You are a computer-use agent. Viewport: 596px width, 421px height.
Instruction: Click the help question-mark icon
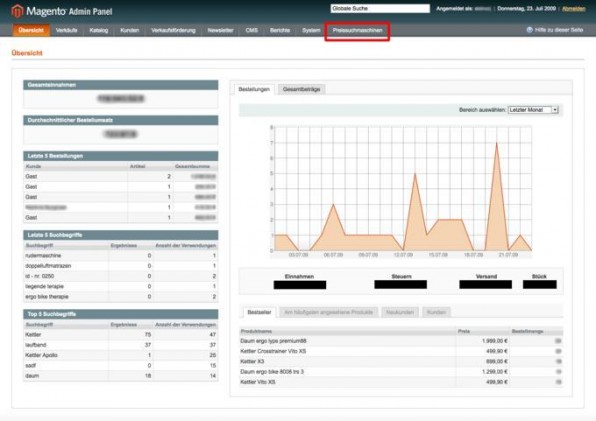point(529,30)
